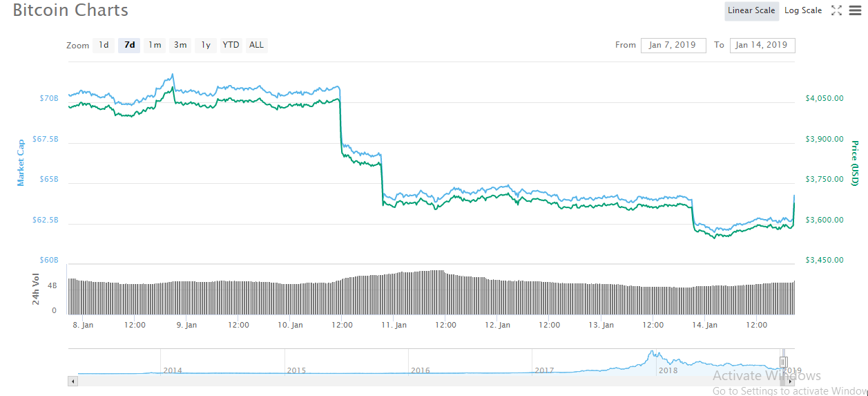The width and height of the screenshot is (868, 396).
Task: Click the Market Cap axis title
Action: [21, 162]
